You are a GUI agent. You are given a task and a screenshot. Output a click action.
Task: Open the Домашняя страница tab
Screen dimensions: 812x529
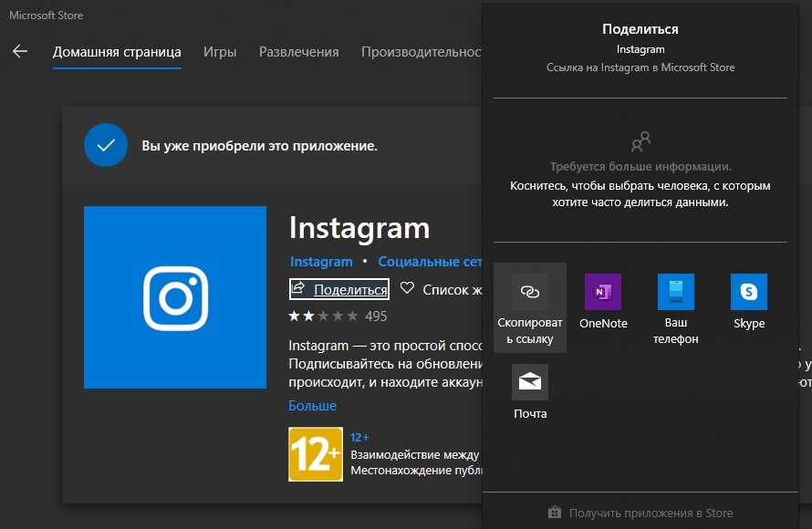point(117,52)
